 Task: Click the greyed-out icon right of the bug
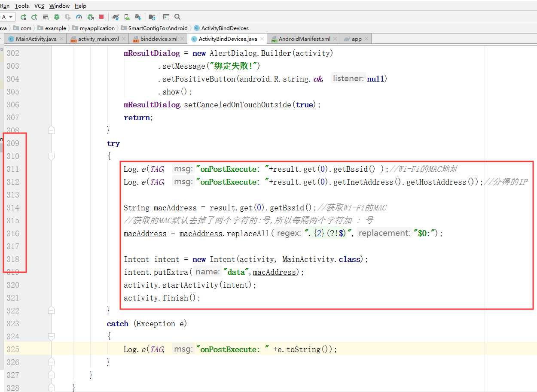(68, 17)
